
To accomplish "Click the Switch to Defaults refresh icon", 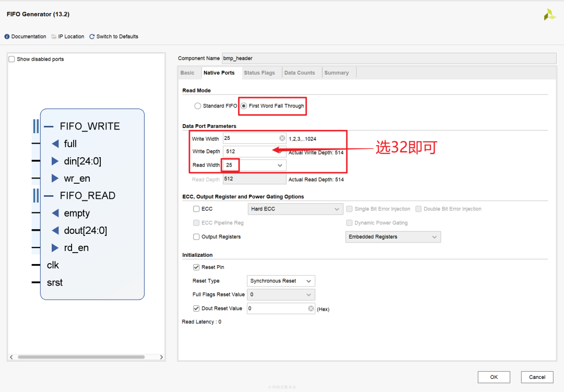I will (92, 37).
